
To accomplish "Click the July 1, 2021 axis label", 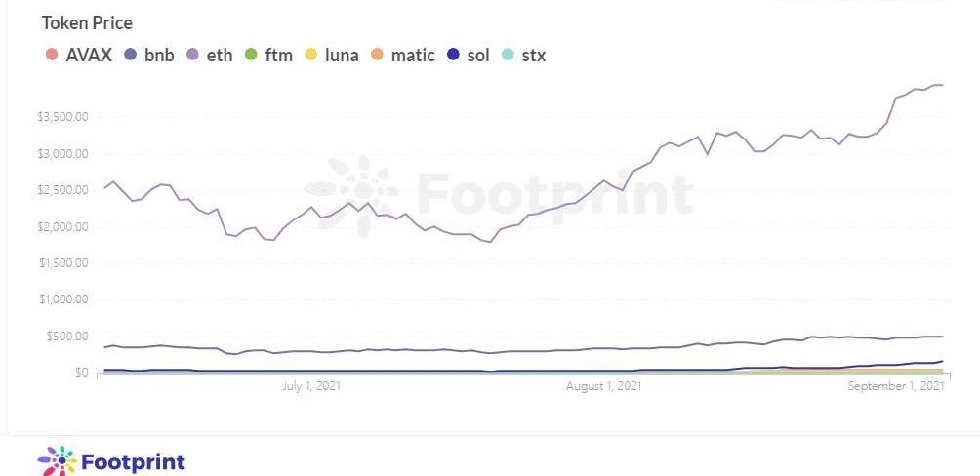I will [x=310, y=386].
